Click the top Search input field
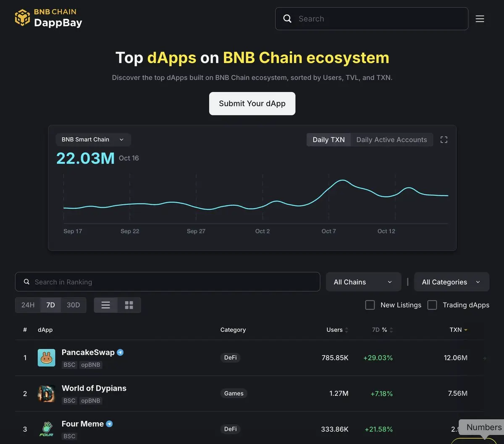This screenshot has width=504, height=444. pyautogui.click(x=372, y=18)
